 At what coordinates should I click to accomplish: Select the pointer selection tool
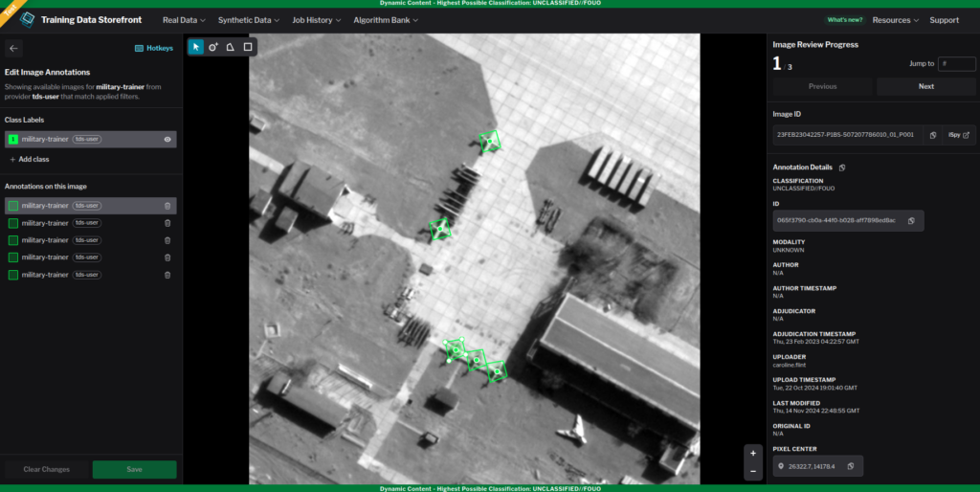click(x=195, y=47)
